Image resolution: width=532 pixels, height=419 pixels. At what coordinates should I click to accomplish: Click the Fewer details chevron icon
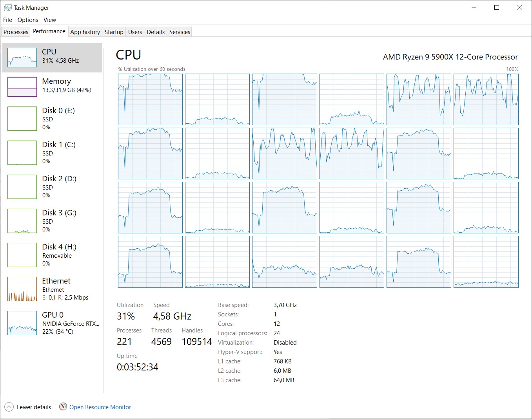pyautogui.click(x=9, y=407)
